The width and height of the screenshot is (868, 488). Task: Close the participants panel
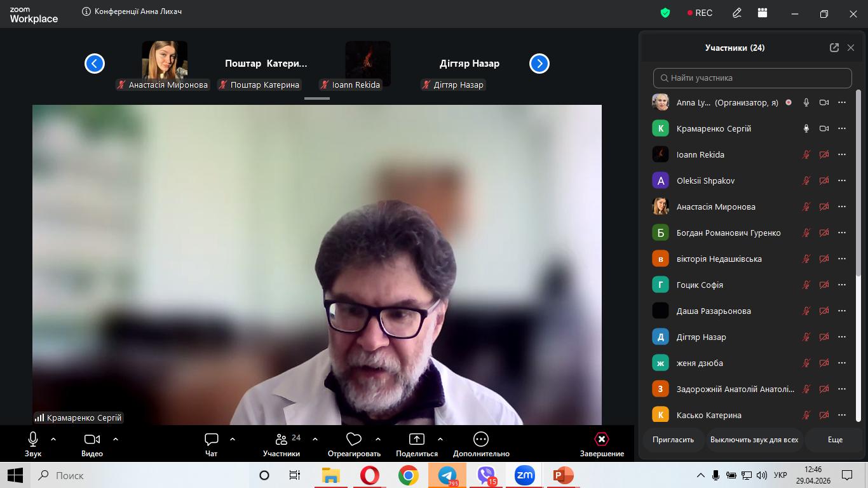tap(851, 48)
